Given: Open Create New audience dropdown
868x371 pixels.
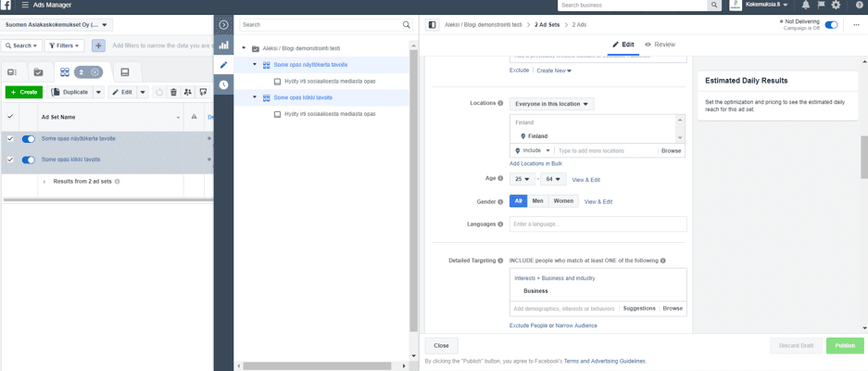Looking at the screenshot, I should click(x=554, y=71).
